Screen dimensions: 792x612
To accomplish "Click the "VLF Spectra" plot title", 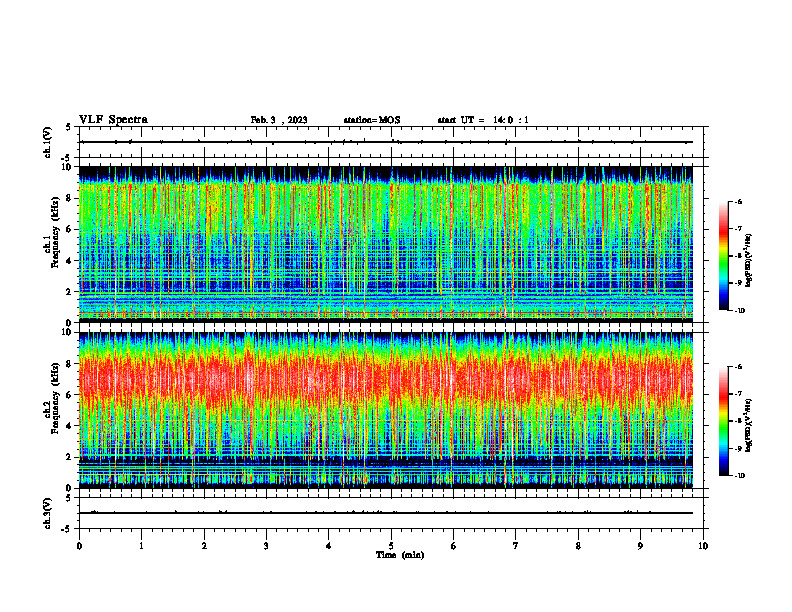I will pyautogui.click(x=113, y=120).
